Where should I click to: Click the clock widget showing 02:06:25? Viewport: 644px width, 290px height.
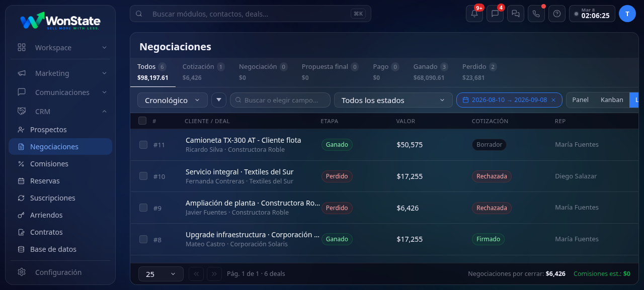click(x=592, y=14)
